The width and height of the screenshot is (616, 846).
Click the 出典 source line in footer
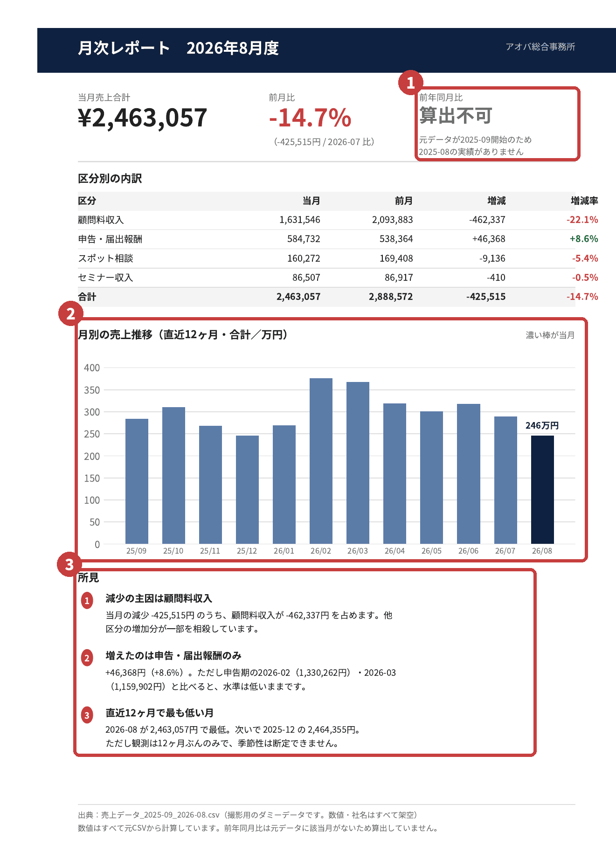coord(248,815)
